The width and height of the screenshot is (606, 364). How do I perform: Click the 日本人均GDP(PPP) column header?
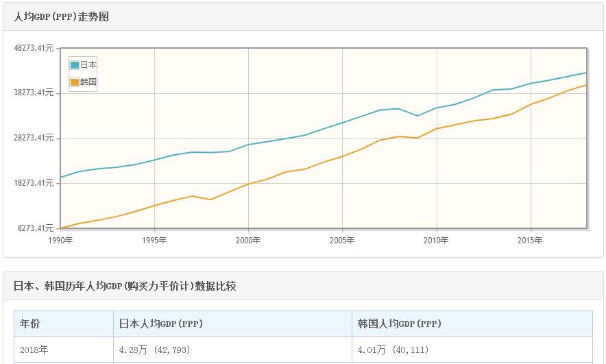tap(161, 324)
